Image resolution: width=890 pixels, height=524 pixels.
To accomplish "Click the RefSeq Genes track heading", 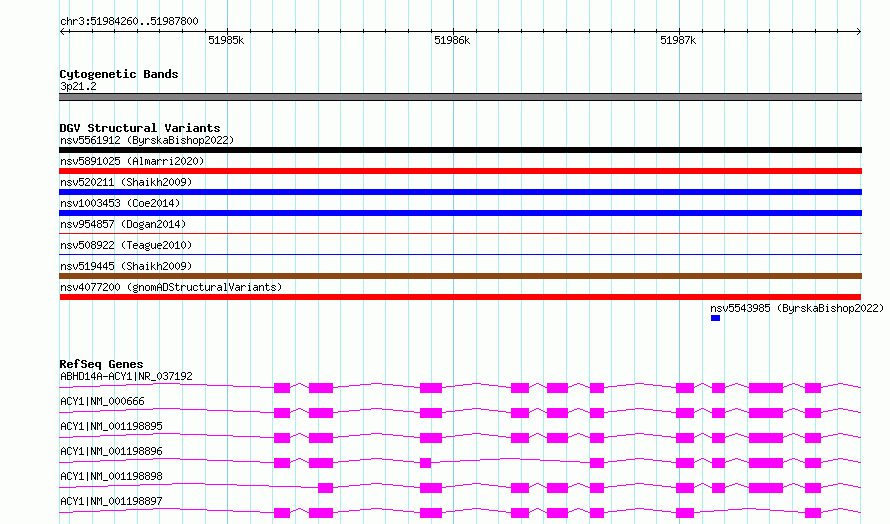I will (x=101, y=364).
